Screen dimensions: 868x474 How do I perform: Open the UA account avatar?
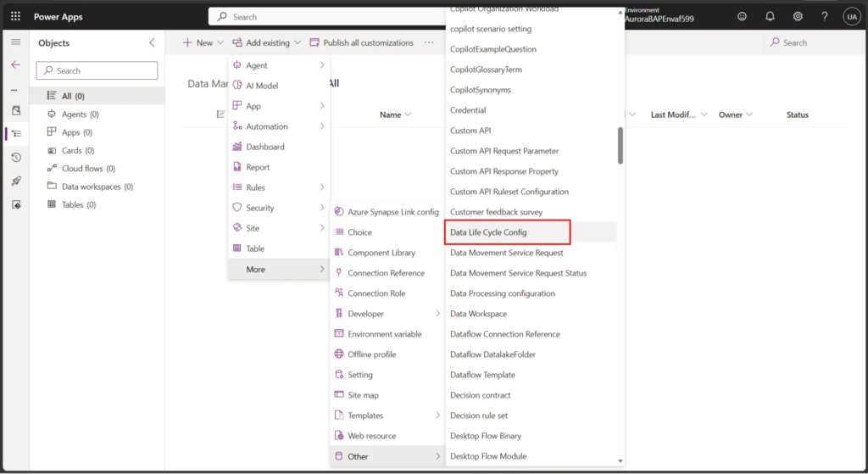pyautogui.click(x=851, y=17)
